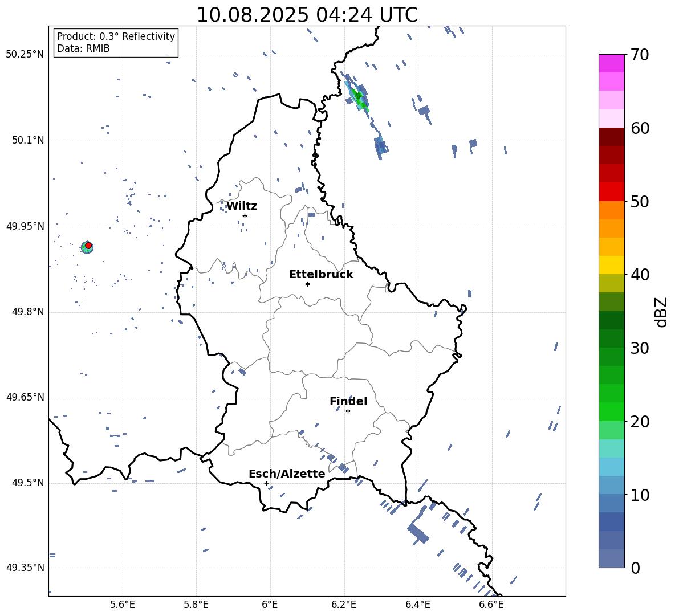Click the dBZ colorbar axis label
Screen dimensions: 675x616
click(661, 312)
